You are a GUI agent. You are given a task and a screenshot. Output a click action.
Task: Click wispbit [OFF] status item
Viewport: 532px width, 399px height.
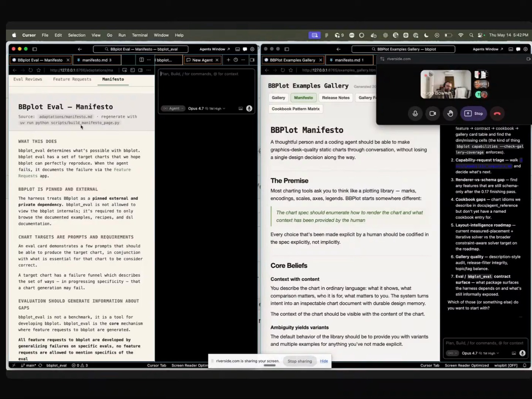[505, 365]
